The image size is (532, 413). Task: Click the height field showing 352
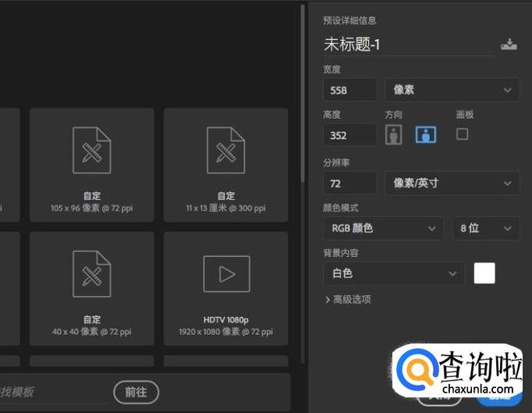(x=349, y=135)
